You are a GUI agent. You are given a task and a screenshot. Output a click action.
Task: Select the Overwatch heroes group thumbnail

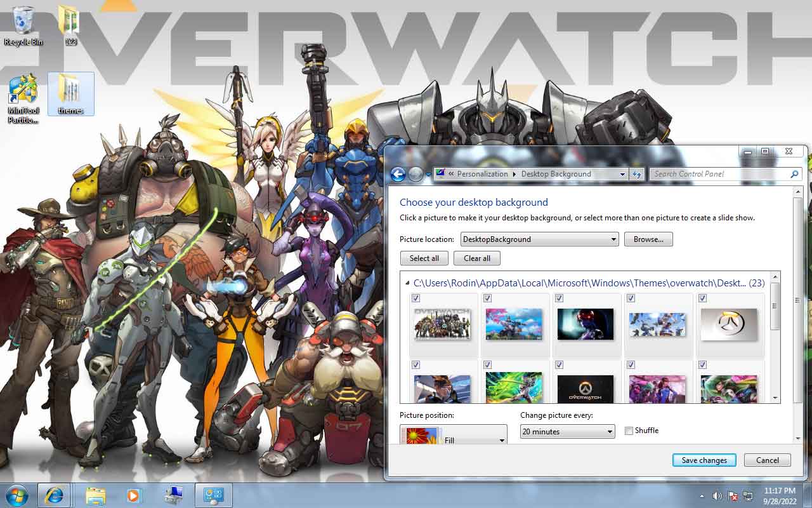(x=443, y=324)
